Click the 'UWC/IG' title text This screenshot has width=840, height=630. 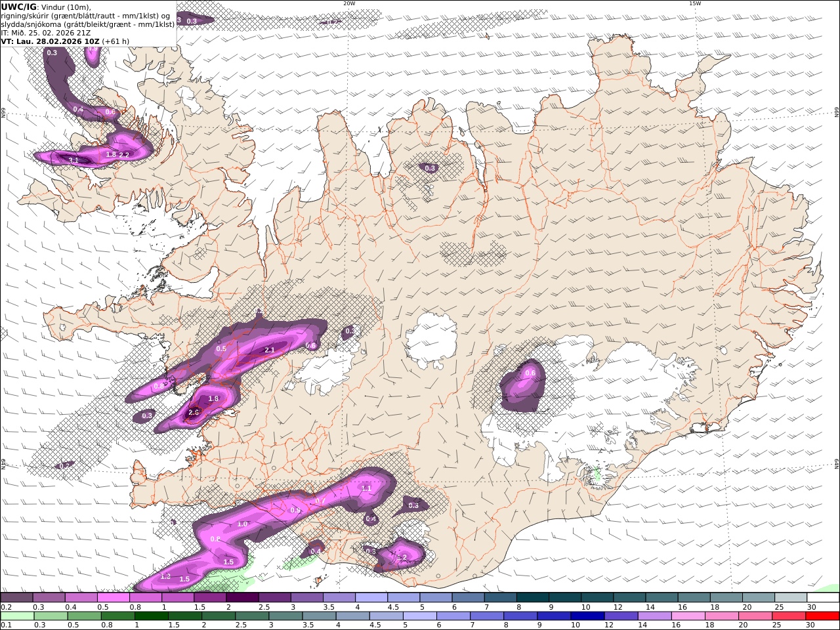(x=18, y=7)
